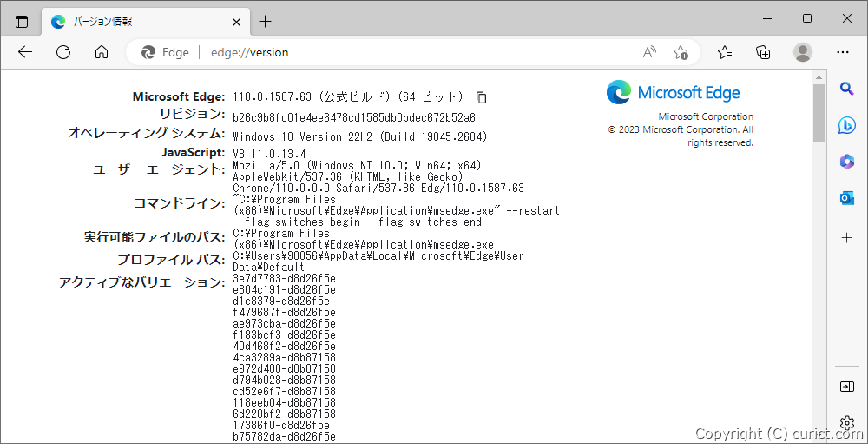Open Microsoft 365 sidebar icon
This screenshot has width=868, height=444.
tap(846, 162)
